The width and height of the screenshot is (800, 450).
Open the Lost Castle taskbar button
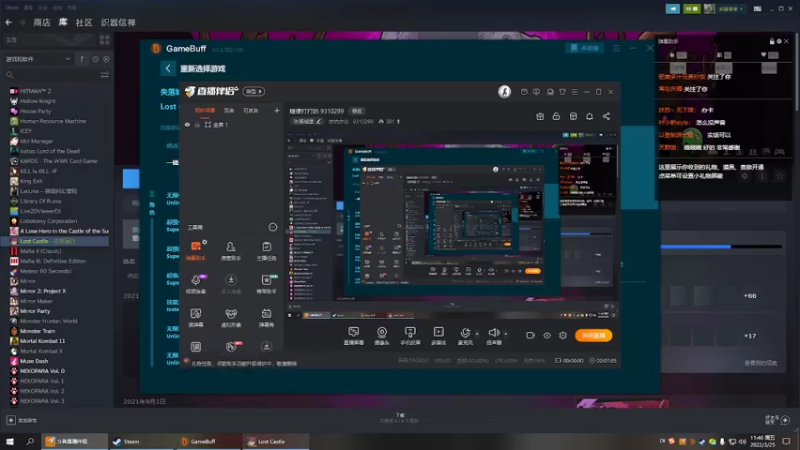coord(276,441)
